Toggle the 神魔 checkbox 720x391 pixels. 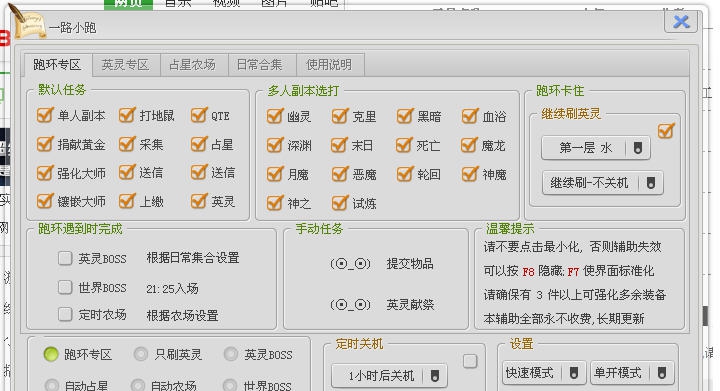(470, 174)
